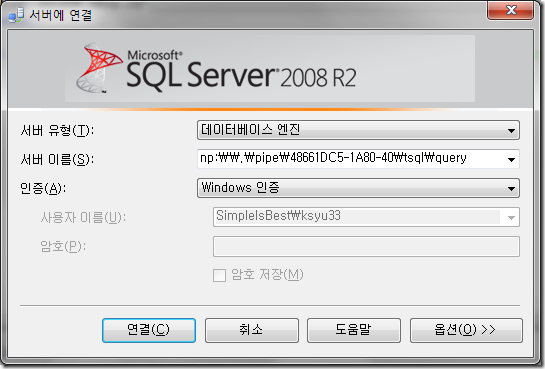Click the 암호 password field
The width and height of the screenshot is (545, 369).
(366, 246)
